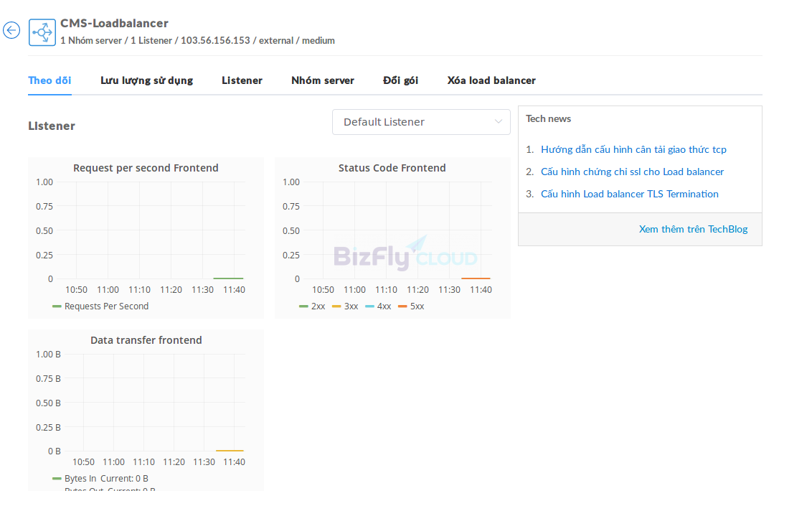Click the Status Code Frontend chart title

pos(392,168)
